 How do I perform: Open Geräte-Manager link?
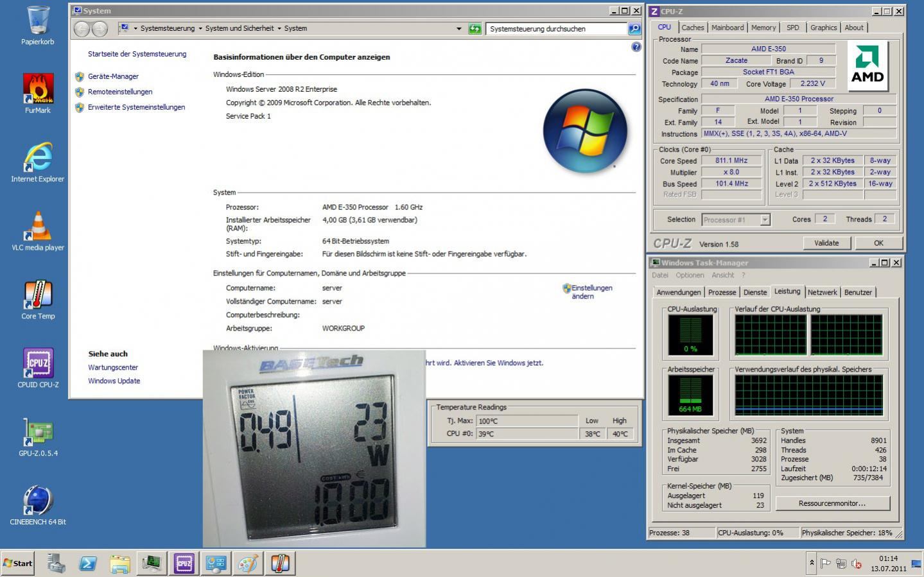tap(113, 76)
